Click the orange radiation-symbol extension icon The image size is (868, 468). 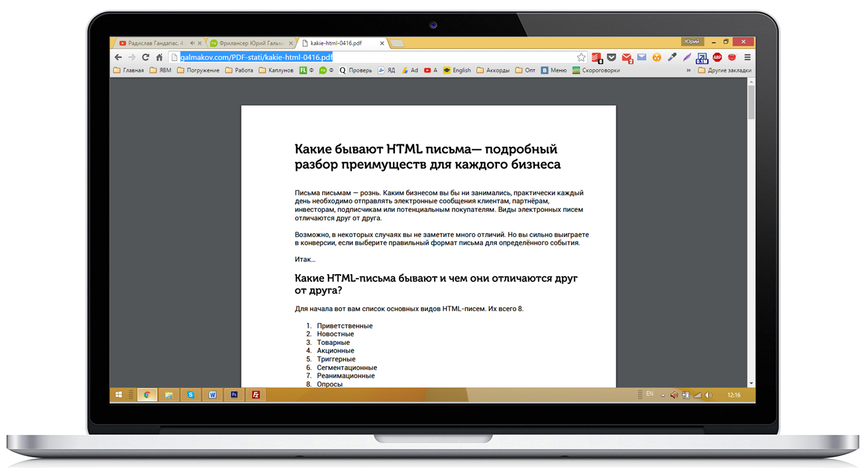tap(657, 58)
